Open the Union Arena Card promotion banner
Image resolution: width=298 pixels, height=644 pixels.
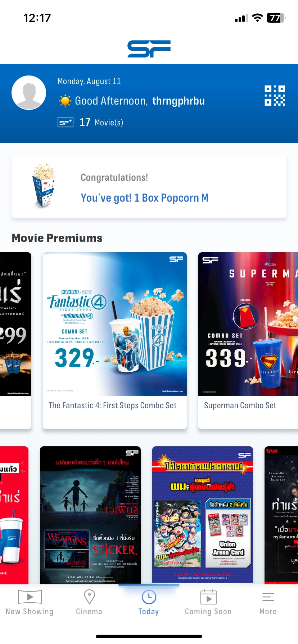203,515
